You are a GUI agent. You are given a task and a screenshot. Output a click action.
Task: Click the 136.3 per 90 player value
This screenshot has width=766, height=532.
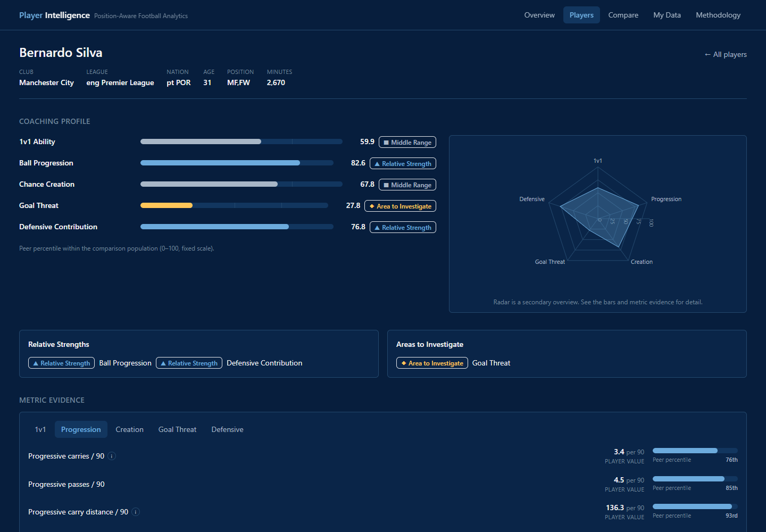pos(625,508)
